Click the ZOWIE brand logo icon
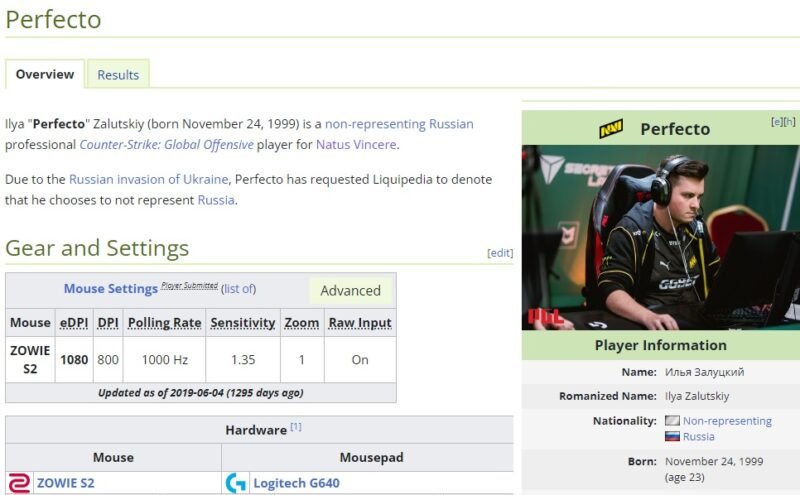The image size is (800, 495). [x=19, y=483]
